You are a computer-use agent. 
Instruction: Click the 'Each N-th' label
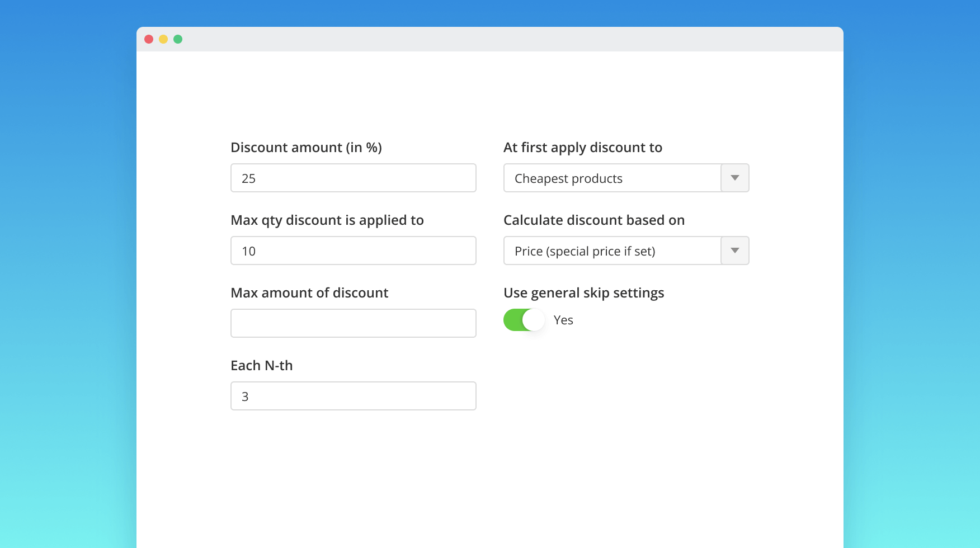(x=262, y=366)
